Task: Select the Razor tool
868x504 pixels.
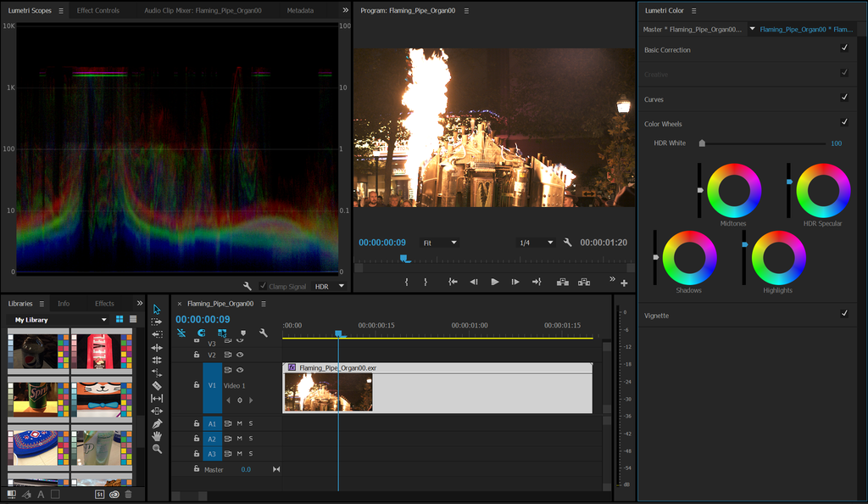Action: (157, 385)
